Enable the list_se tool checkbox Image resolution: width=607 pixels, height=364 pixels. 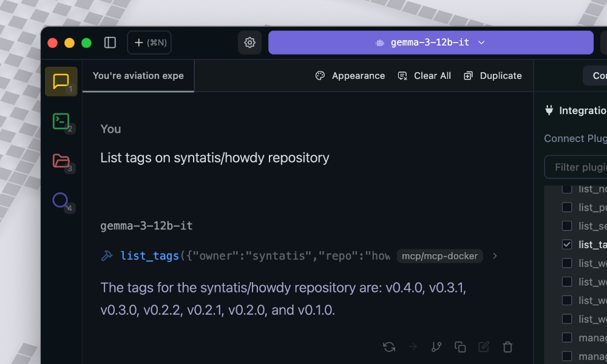coord(566,226)
